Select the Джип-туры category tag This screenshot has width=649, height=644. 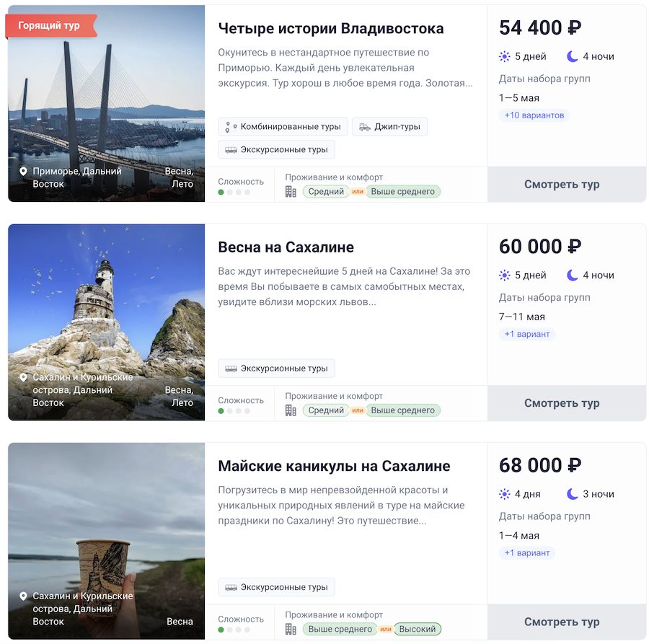click(389, 127)
